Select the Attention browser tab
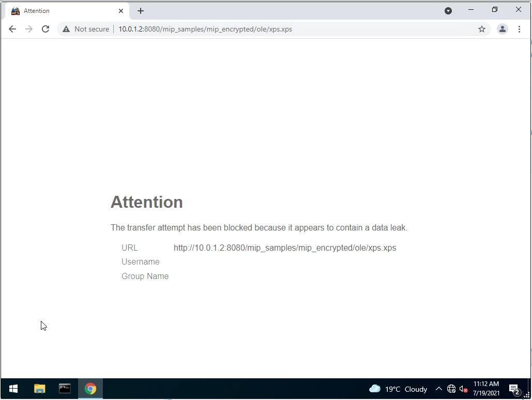Image resolution: width=532 pixels, height=400 pixels. (67, 11)
